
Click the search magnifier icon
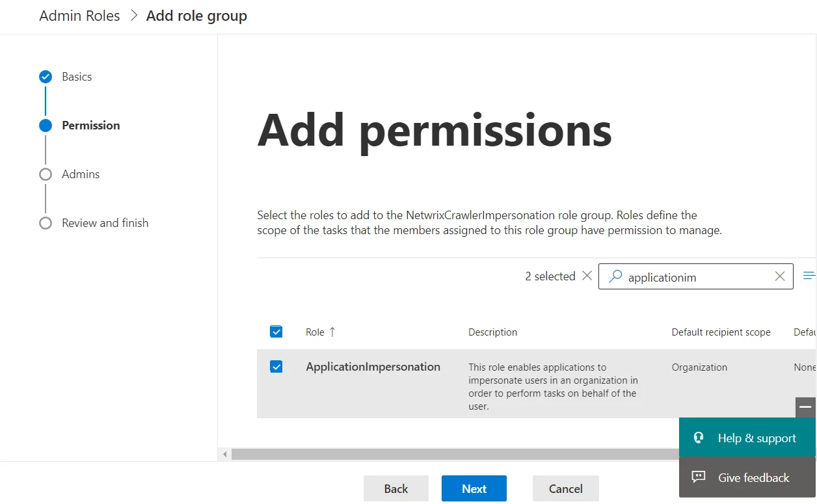[615, 276]
